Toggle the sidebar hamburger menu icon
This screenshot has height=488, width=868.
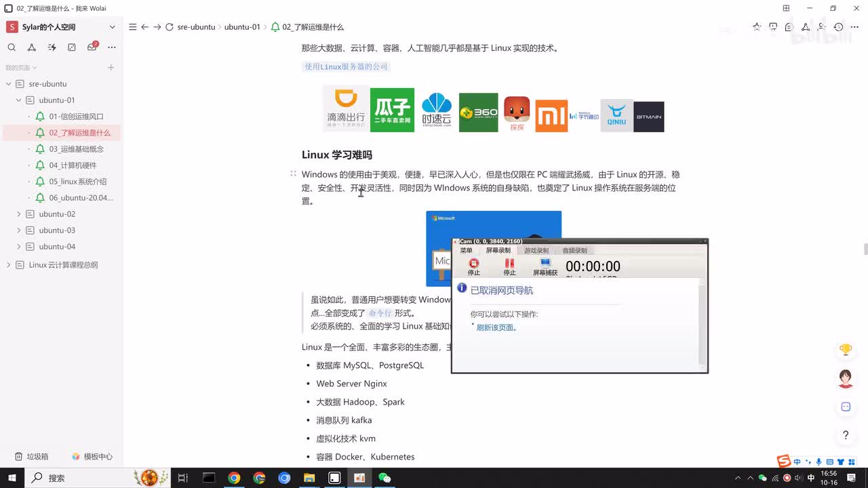(132, 27)
